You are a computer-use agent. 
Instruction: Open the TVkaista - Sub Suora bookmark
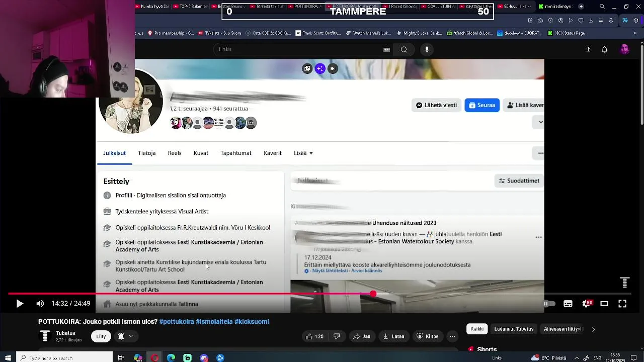click(x=218, y=33)
